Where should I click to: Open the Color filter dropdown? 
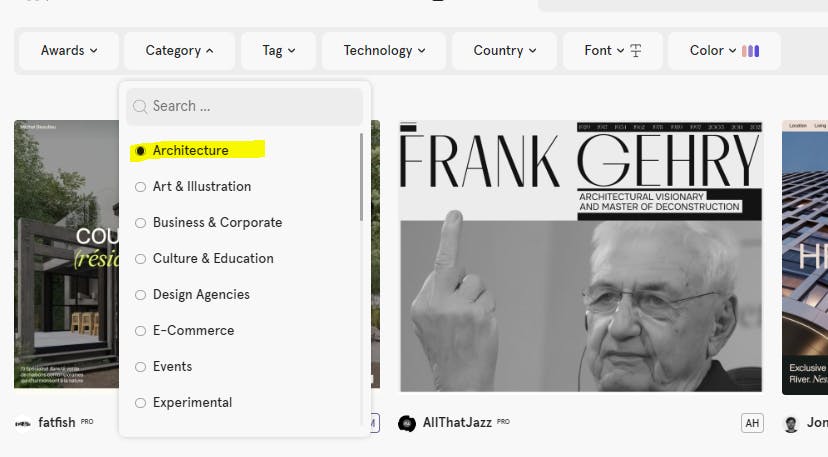(724, 51)
